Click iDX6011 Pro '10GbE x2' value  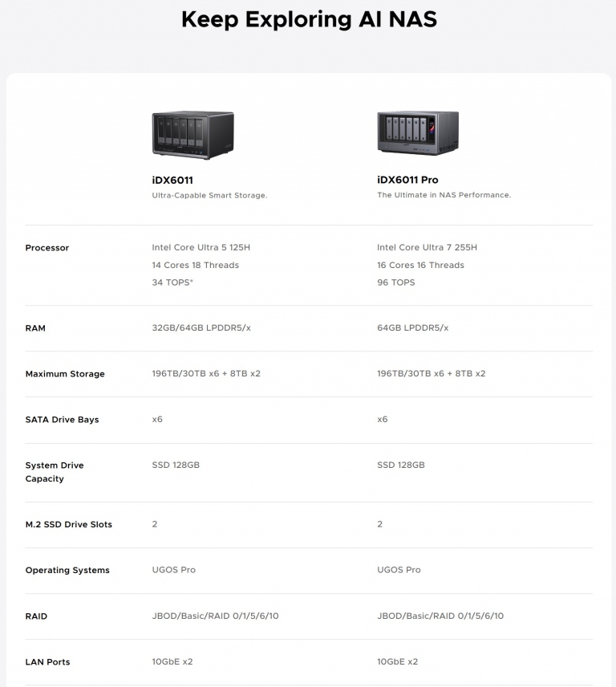coord(398,661)
